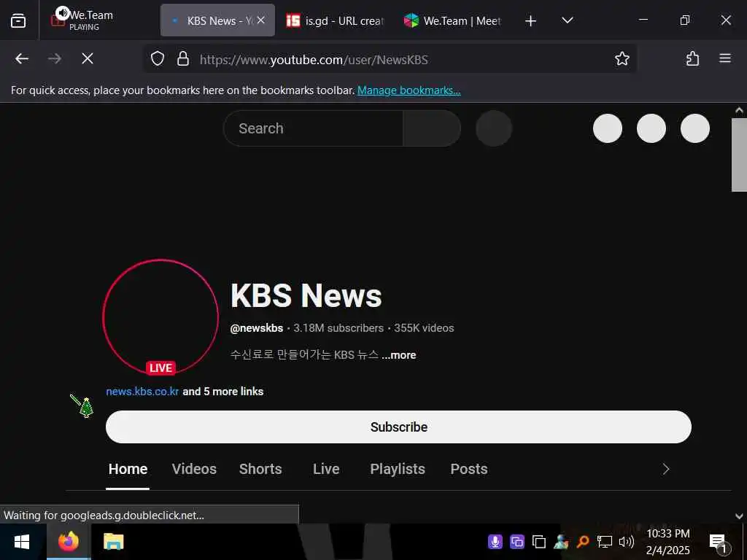The height and width of the screenshot is (560, 747).
Task: Open tracking protection shield icon
Action: coord(158,59)
